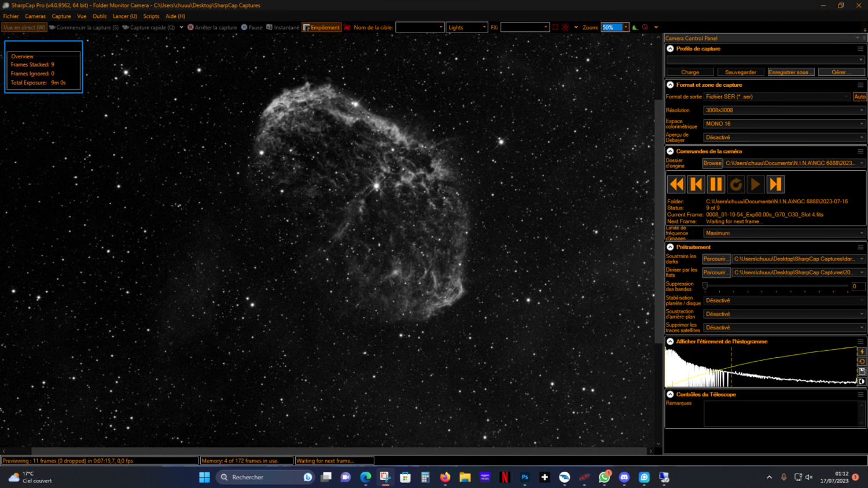Open the Espace colorimétrique MONO 16 dropdown

784,124
